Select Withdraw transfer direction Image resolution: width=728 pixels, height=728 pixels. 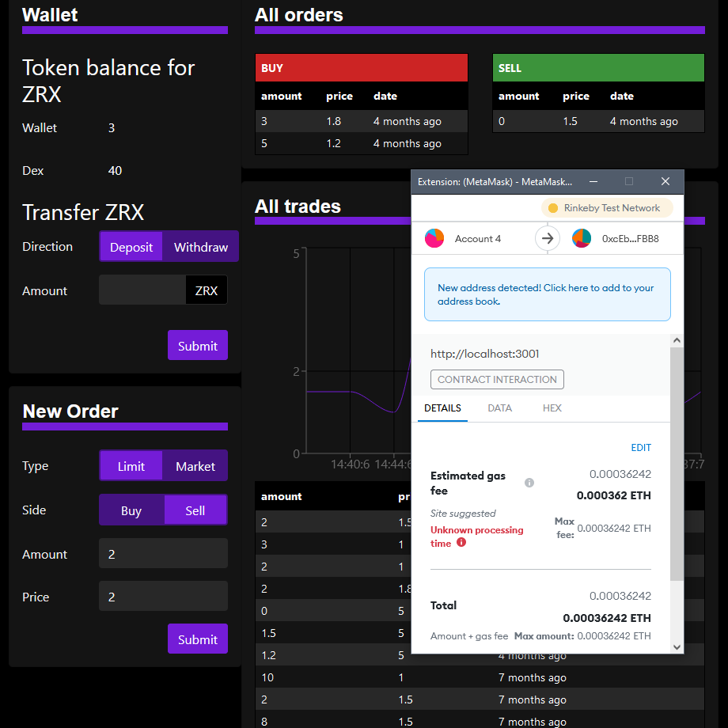(x=200, y=247)
